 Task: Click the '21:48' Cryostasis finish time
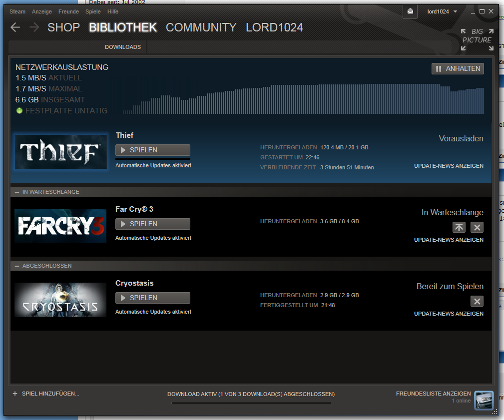[x=328, y=305]
